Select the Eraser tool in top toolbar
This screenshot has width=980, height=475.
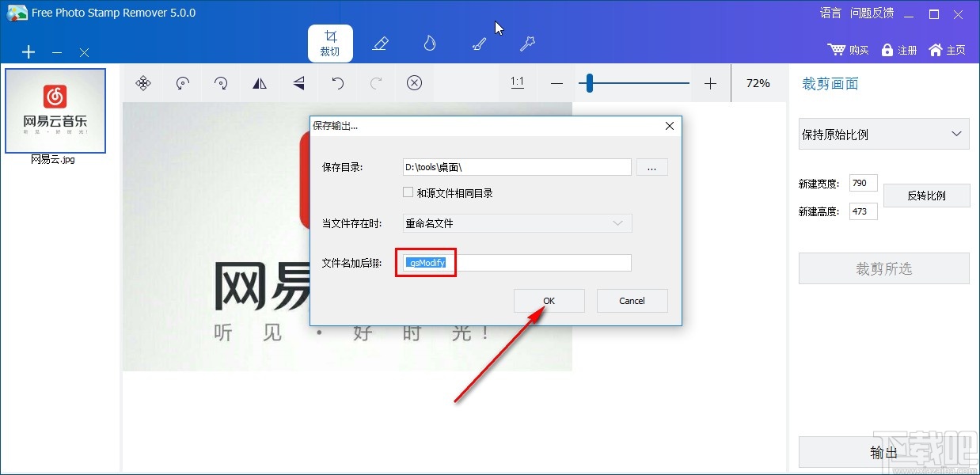pyautogui.click(x=380, y=44)
